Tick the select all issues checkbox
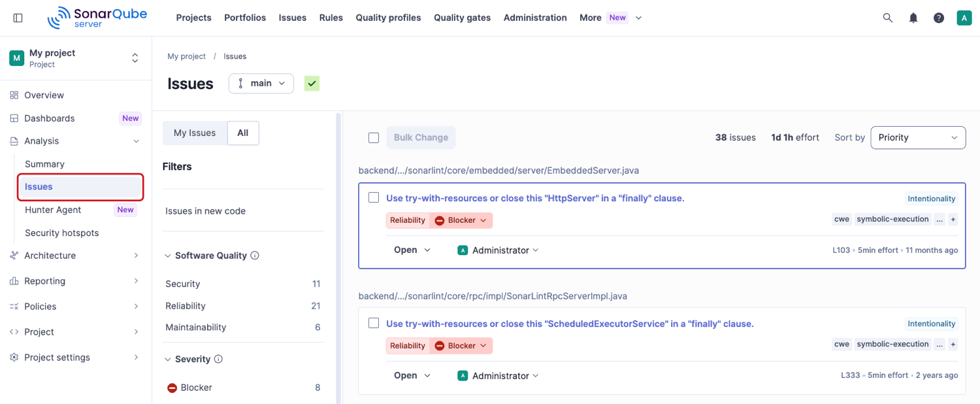 (374, 137)
